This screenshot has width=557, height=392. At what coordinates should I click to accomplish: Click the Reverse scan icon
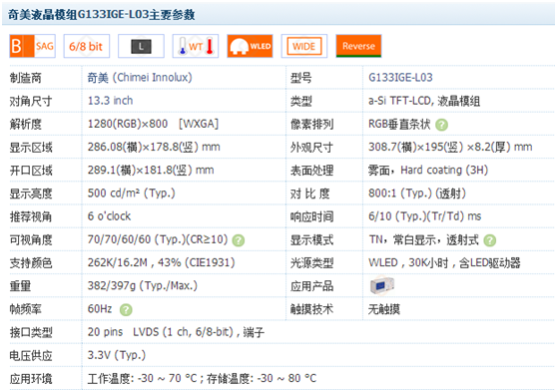(358, 46)
